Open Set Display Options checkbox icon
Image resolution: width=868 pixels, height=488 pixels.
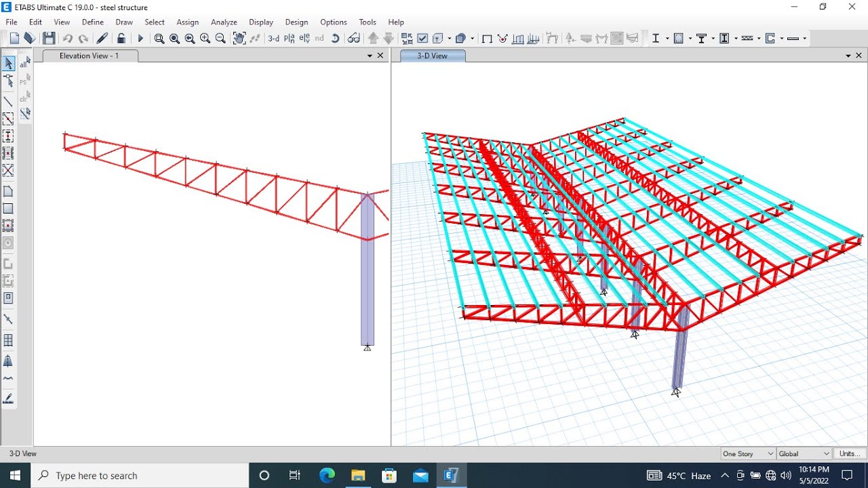[x=422, y=39]
